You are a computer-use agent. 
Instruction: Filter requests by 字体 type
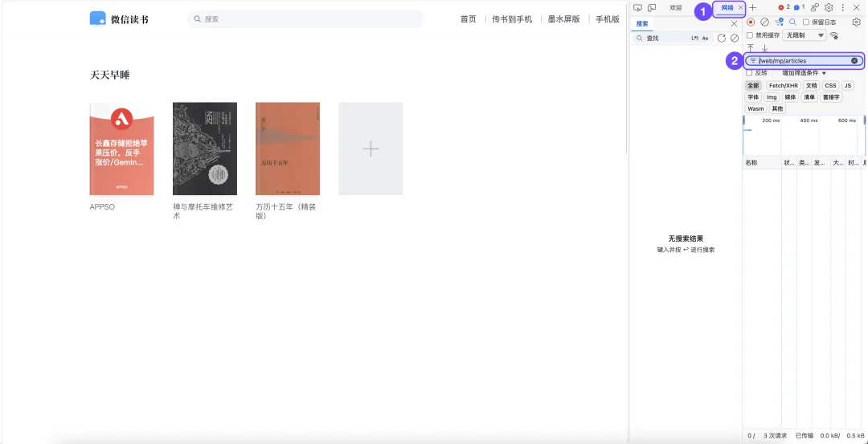tap(753, 97)
